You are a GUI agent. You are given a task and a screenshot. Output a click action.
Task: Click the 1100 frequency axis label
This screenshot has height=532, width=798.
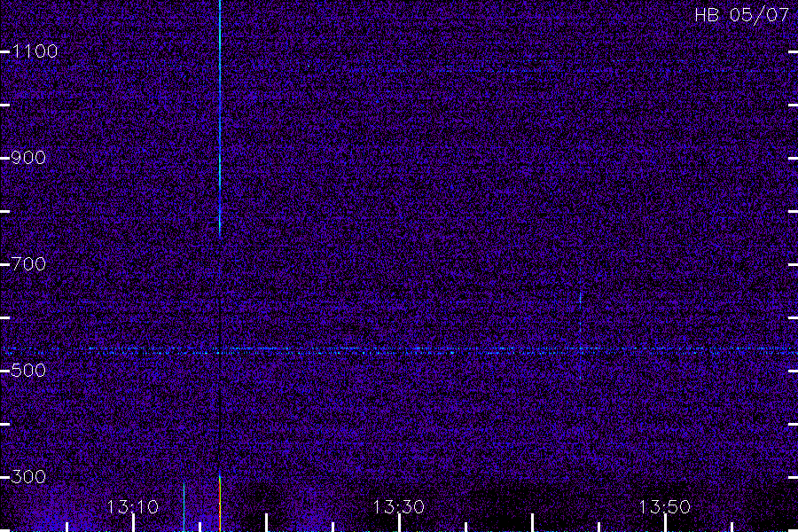point(35,51)
